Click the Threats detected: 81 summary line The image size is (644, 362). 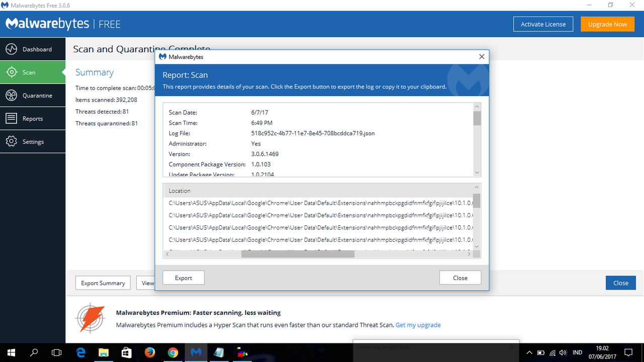(102, 112)
